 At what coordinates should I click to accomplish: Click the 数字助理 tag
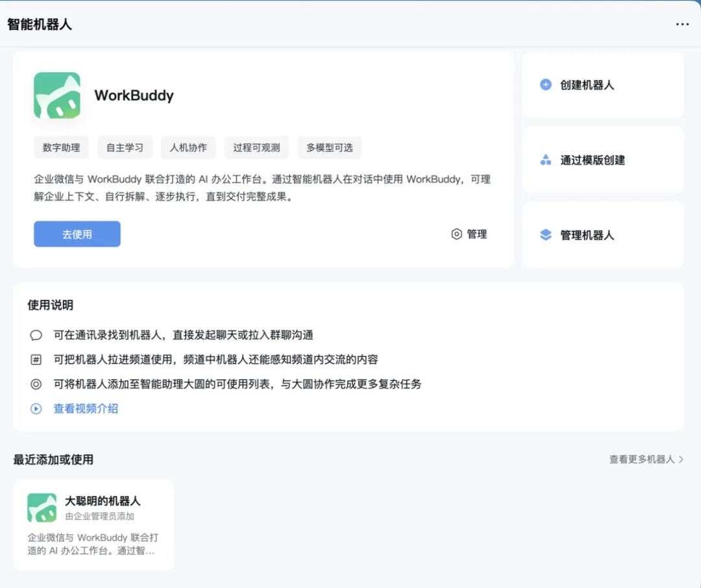click(61, 147)
